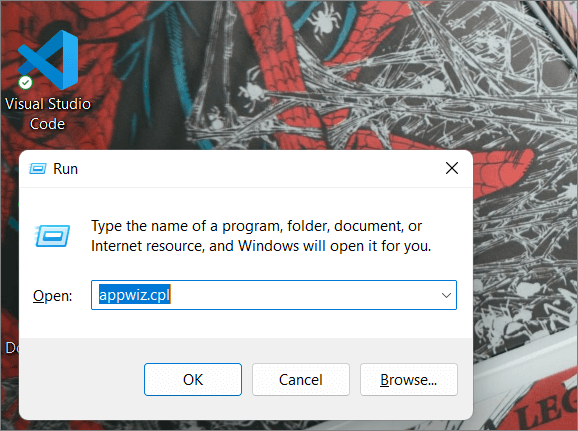Screen dimensions: 578x431
Task: Click empty title bar area of Run dialog
Action: tap(258, 168)
